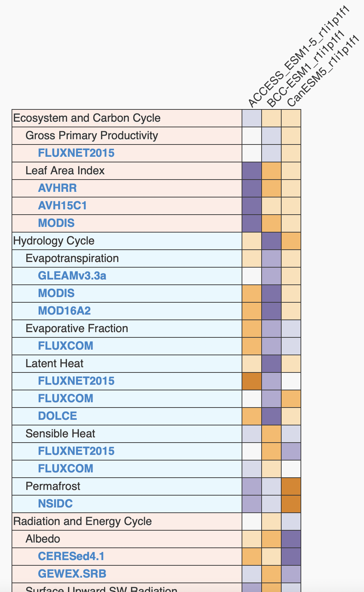Toggle the Leaf Area Index row
Viewport: 364px width, 592px height.
coord(65,170)
